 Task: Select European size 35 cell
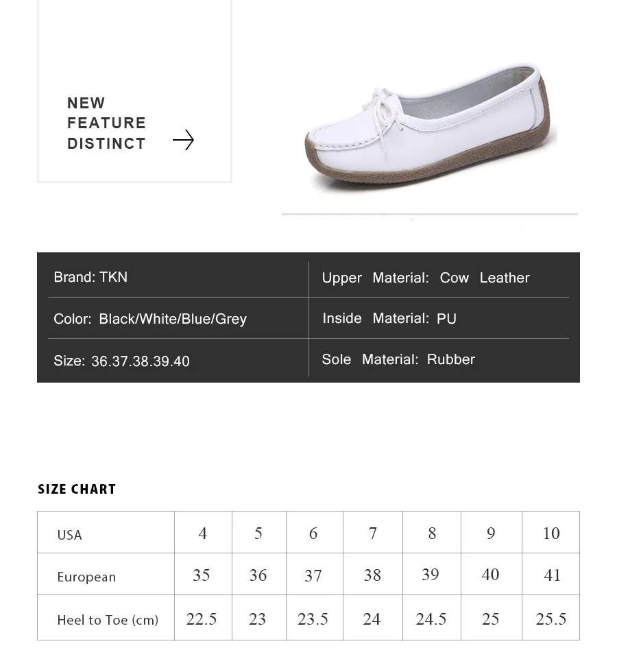tap(203, 575)
